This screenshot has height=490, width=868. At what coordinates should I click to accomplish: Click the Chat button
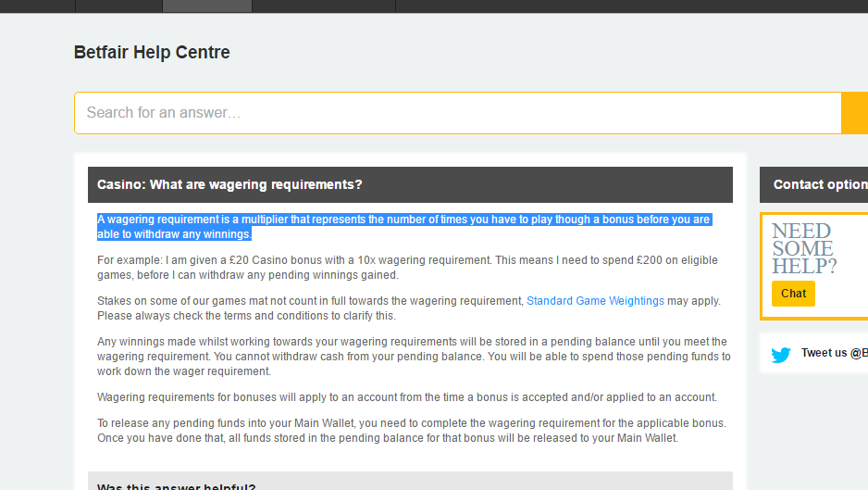[793, 294]
